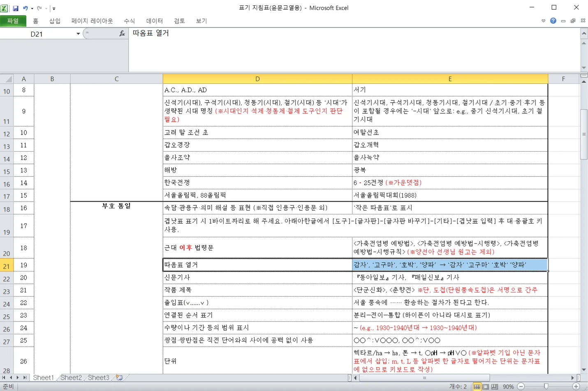Go to first sheet navigation arrow
588x391 pixels.
(4, 377)
